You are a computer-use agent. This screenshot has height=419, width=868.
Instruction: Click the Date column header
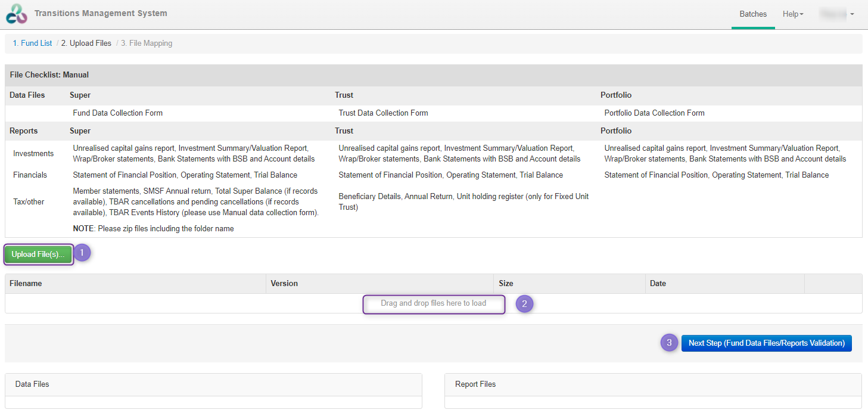point(658,283)
